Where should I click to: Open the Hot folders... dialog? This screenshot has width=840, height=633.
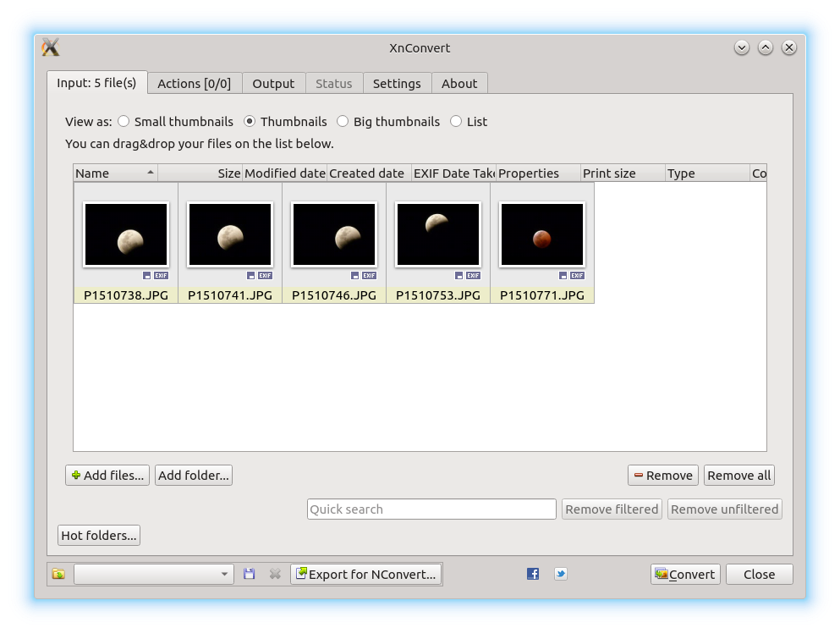[x=99, y=536]
